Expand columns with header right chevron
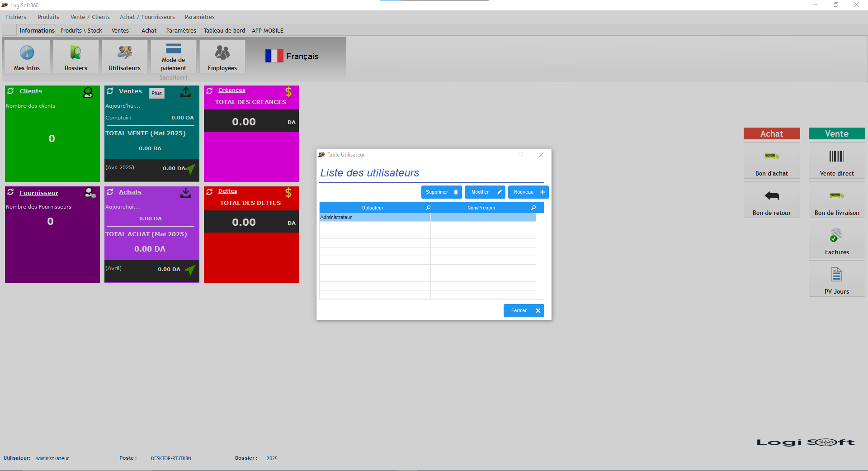Image resolution: width=868 pixels, height=471 pixels. (x=540, y=208)
